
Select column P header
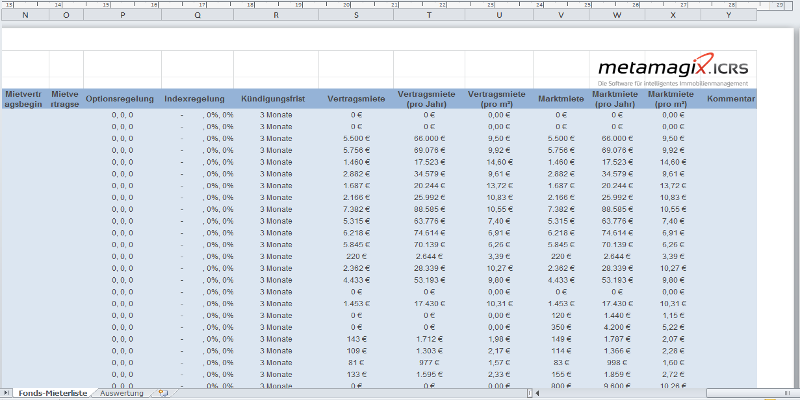click(x=122, y=15)
